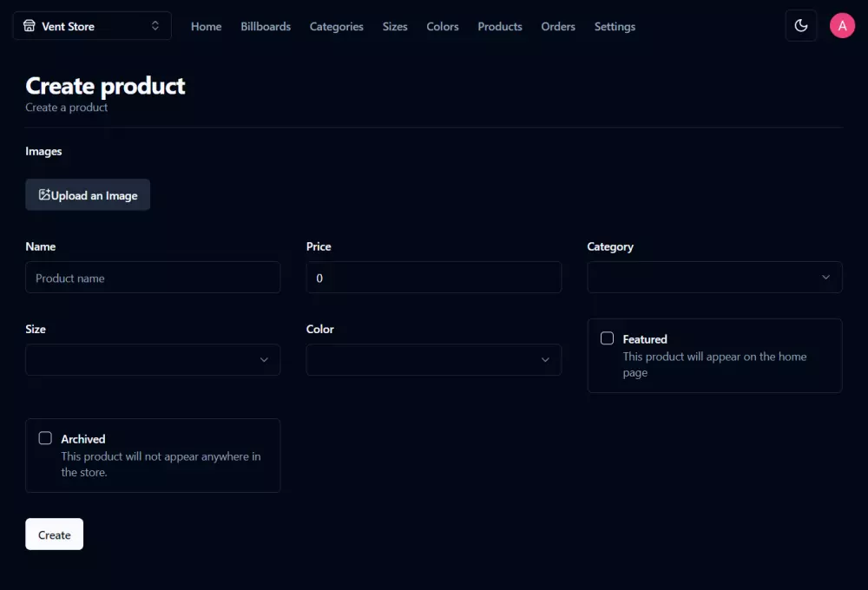
Task: Open the Vent Store switcher
Action: [92, 26]
